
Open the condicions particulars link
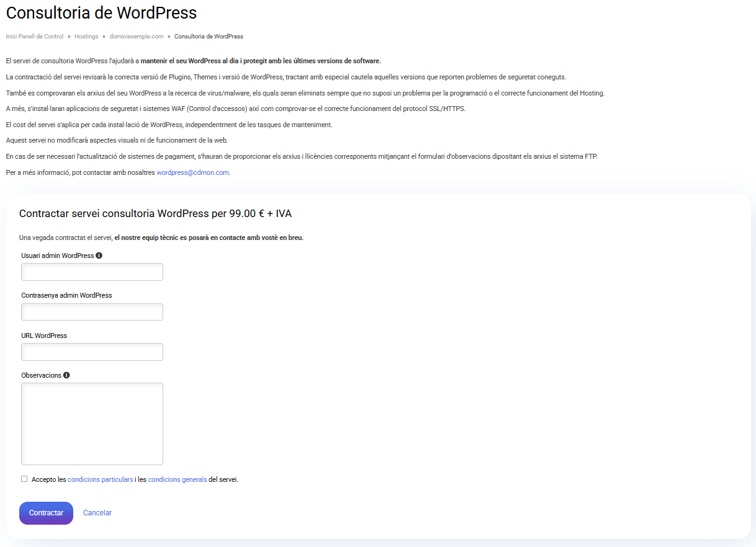pyautogui.click(x=100, y=479)
